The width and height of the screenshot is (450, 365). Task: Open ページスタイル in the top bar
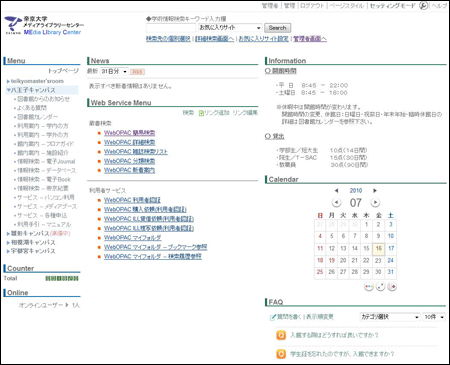click(x=347, y=6)
